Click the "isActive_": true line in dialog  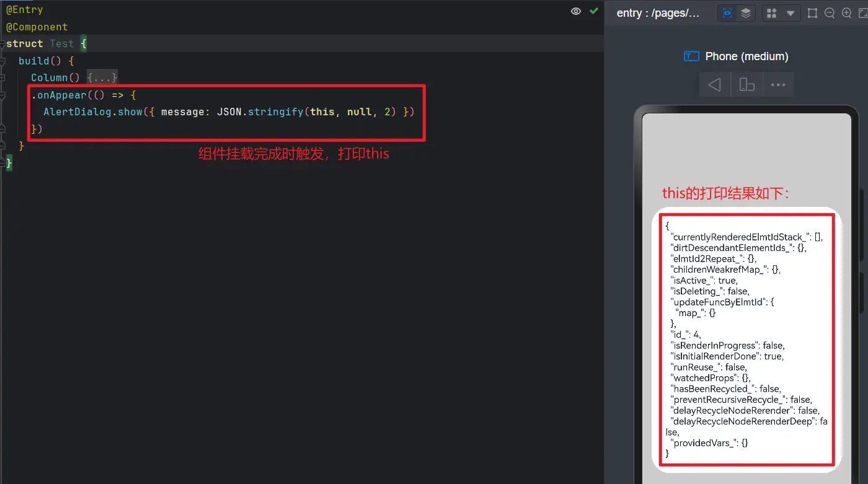pyautogui.click(x=704, y=280)
